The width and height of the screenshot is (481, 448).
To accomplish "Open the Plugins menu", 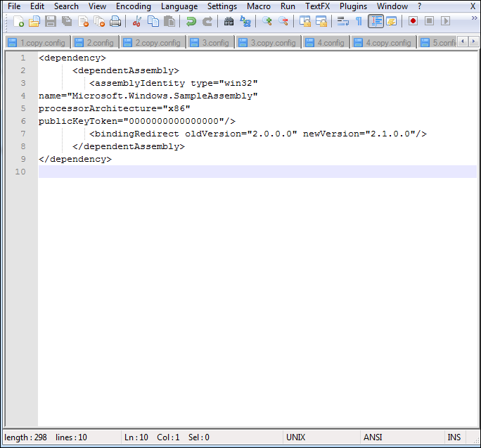I will (x=353, y=6).
